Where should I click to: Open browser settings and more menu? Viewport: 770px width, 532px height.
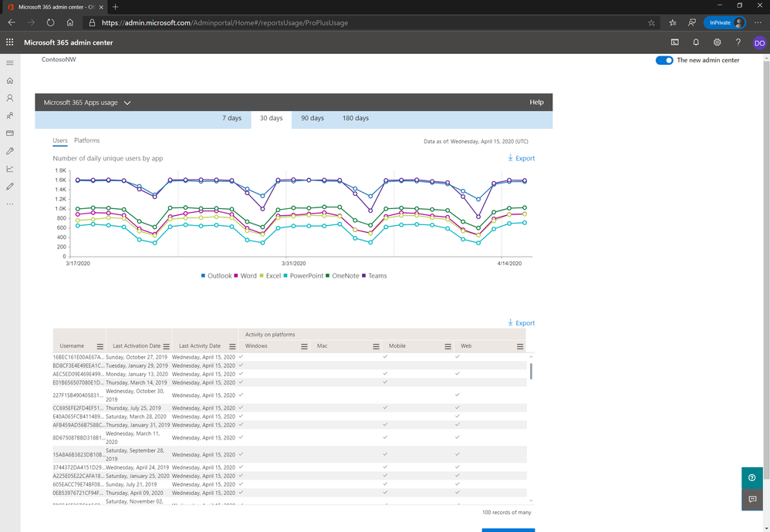(758, 22)
